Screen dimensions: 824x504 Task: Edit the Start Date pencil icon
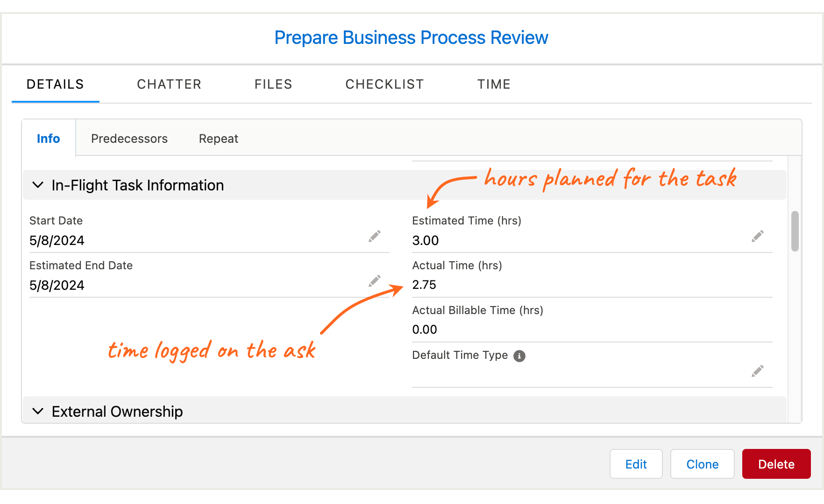tap(375, 236)
